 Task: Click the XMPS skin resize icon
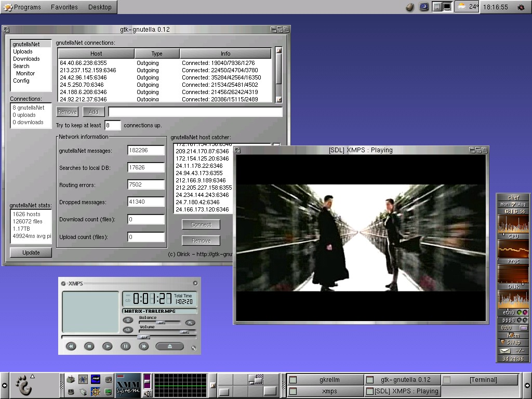click(x=194, y=348)
